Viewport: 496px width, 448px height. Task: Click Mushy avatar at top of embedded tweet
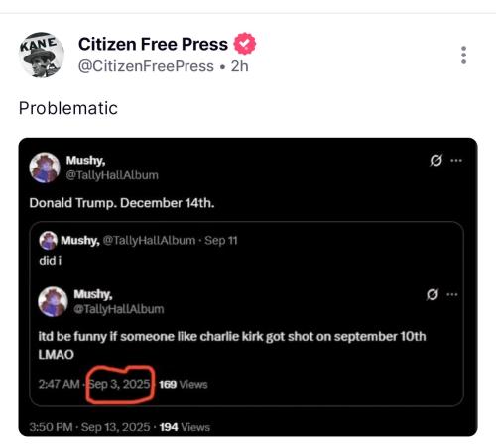(x=45, y=168)
